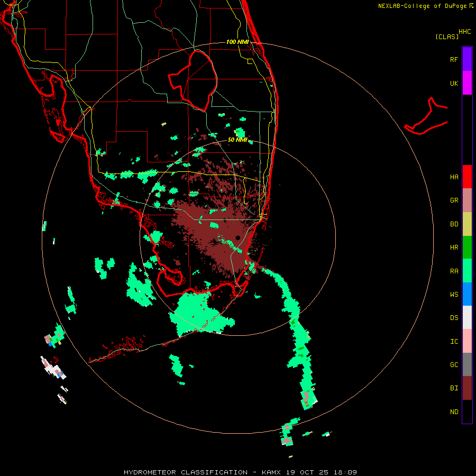Click the black radar site dot

[x=237, y=237]
